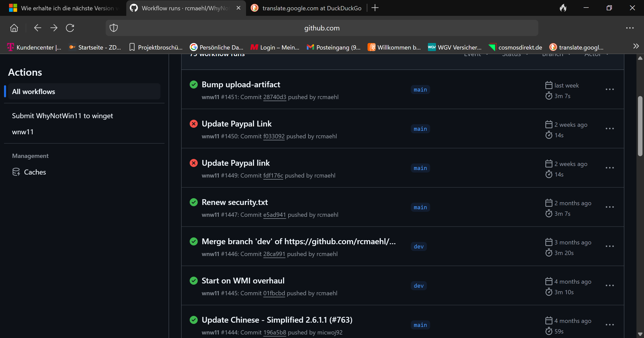The width and height of the screenshot is (644, 338).
Task: Open a new tab with plus icon
Action: [375, 8]
